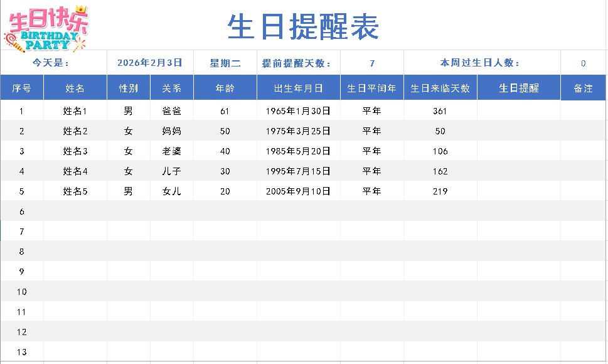The width and height of the screenshot is (608, 364).
Task: Select the 生日来临天数 column header
Action: click(440, 88)
